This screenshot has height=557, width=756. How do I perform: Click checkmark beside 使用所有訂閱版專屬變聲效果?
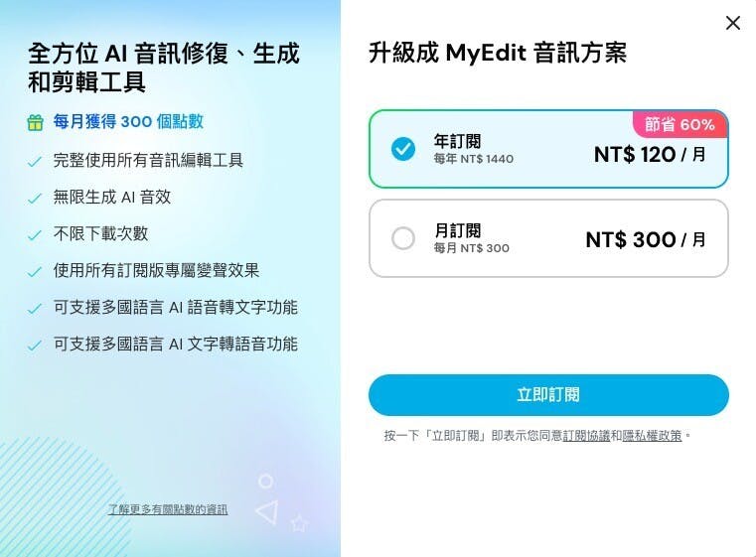[35, 272]
